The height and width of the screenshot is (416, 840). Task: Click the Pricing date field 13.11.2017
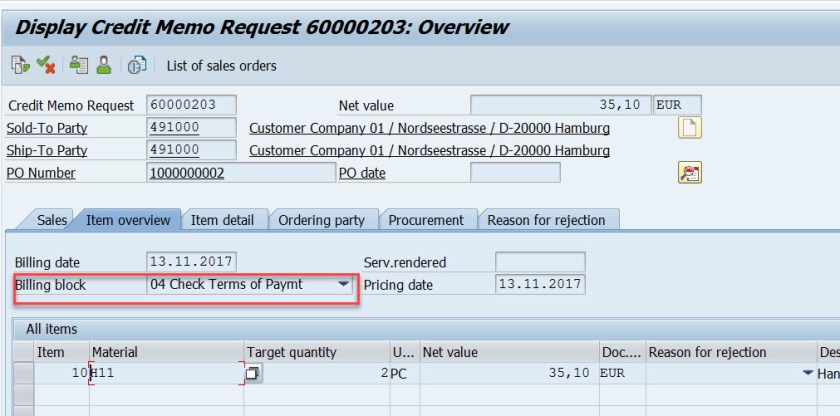coord(540,284)
